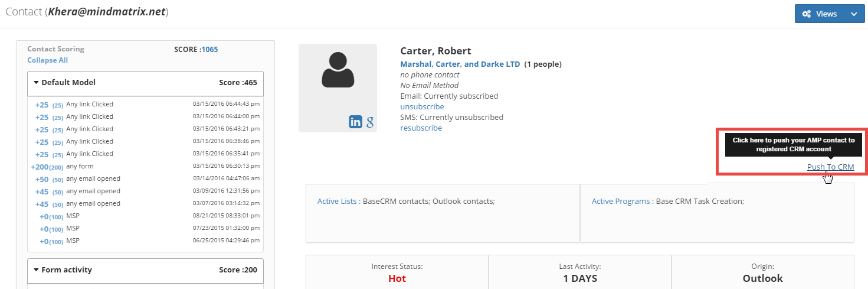Viewport: 868px width, 289px height.
Task: Collapse the Form activity scoring section
Action: (37, 270)
